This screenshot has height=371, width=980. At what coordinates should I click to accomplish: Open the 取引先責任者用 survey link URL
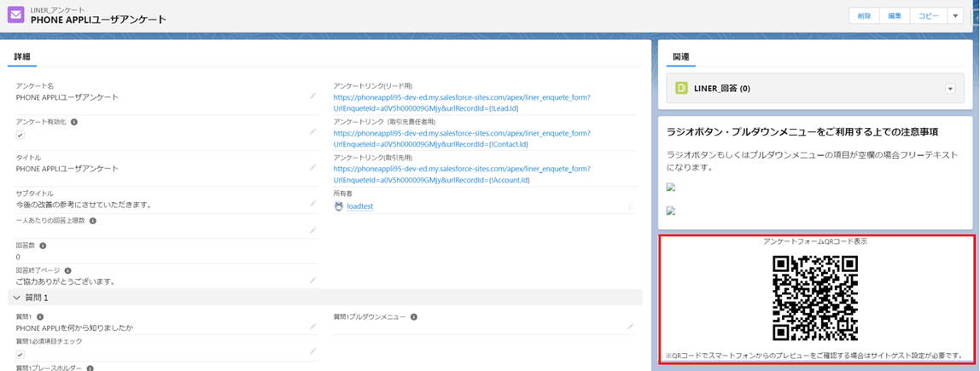tap(462, 139)
